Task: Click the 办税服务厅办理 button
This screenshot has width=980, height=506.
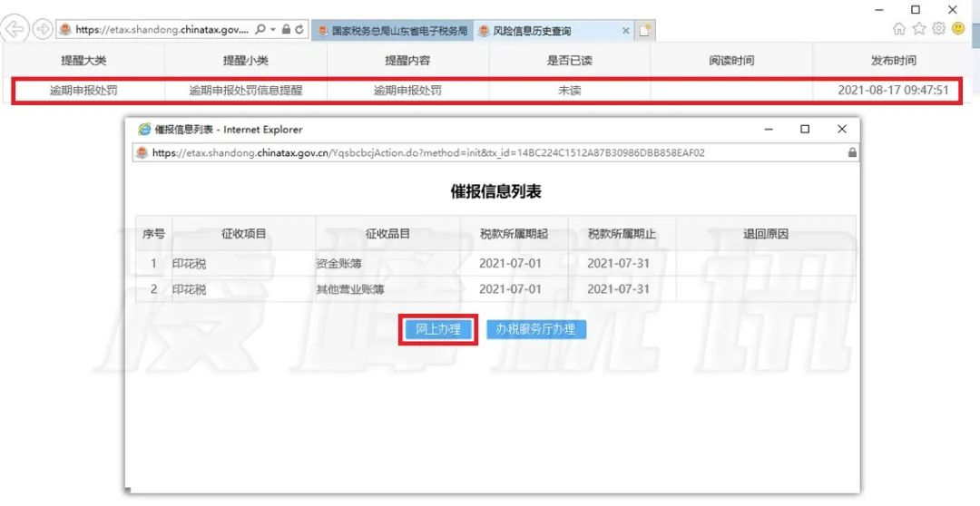Action: 535,329
